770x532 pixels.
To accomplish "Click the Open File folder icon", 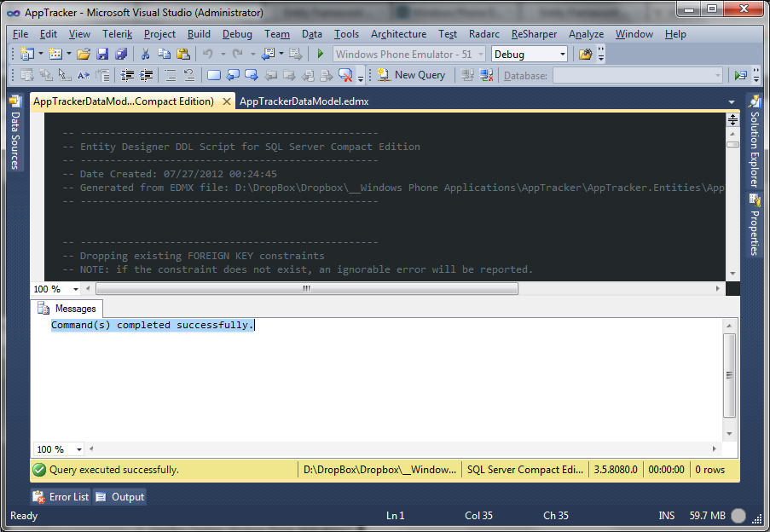I will click(x=84, y=54).
